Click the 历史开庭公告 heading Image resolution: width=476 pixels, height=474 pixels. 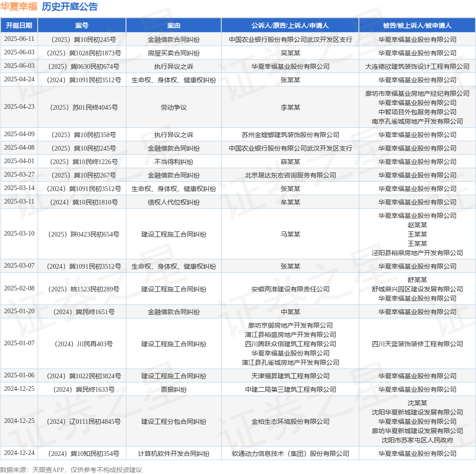pyautogui.click(x=70, y=7)
